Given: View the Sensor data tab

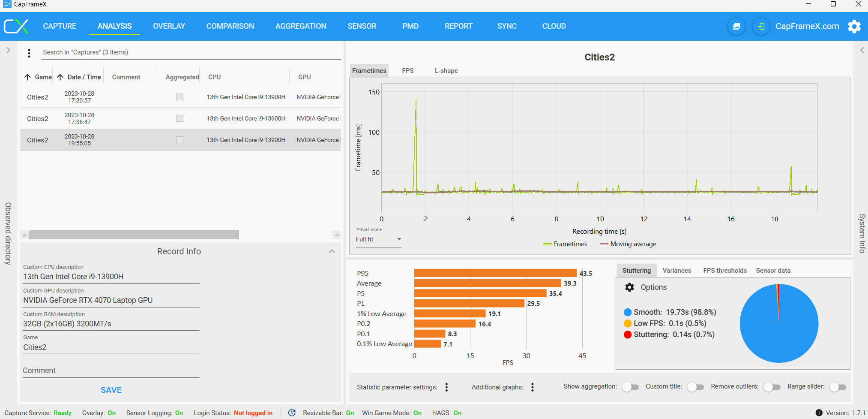Looking at the screenshot, I should (773, 271).
